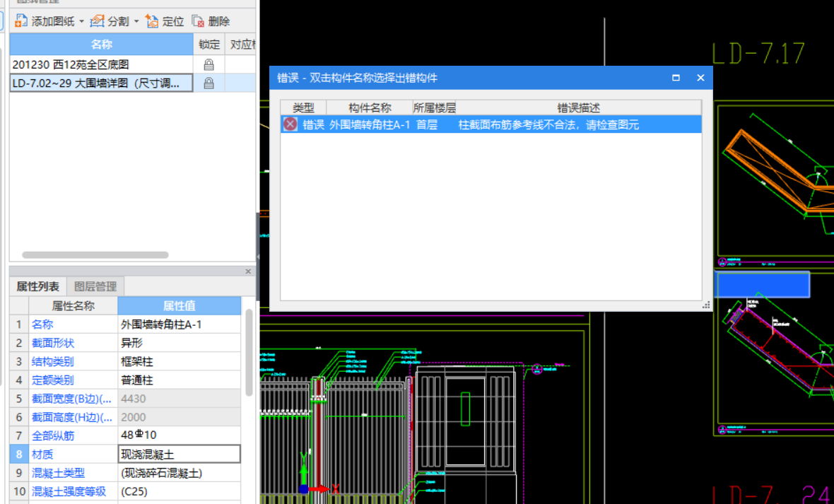This screenshot has width=834, height=504.
Task: Open the 添加图纸 dropdown arrow
Action: [81, 21]
